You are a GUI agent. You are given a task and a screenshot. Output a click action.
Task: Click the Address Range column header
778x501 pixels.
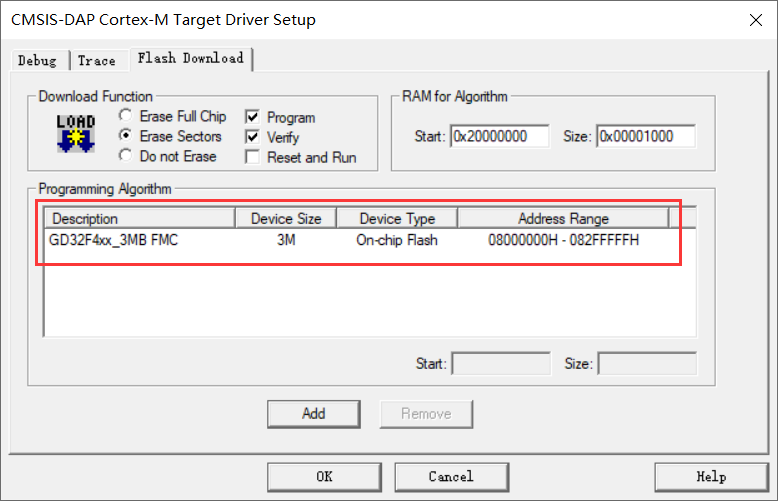click(x=563, y=218)
